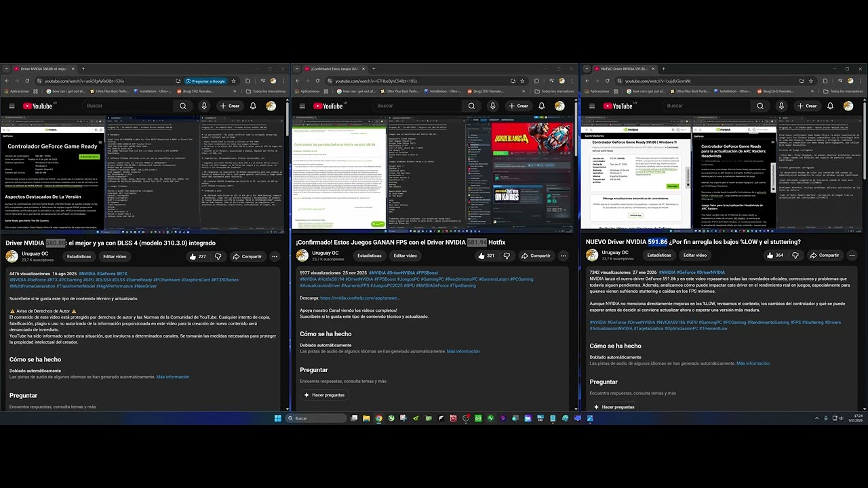
Task: Open tab search dropdown in middle window
Action: [x=296, y=68]
